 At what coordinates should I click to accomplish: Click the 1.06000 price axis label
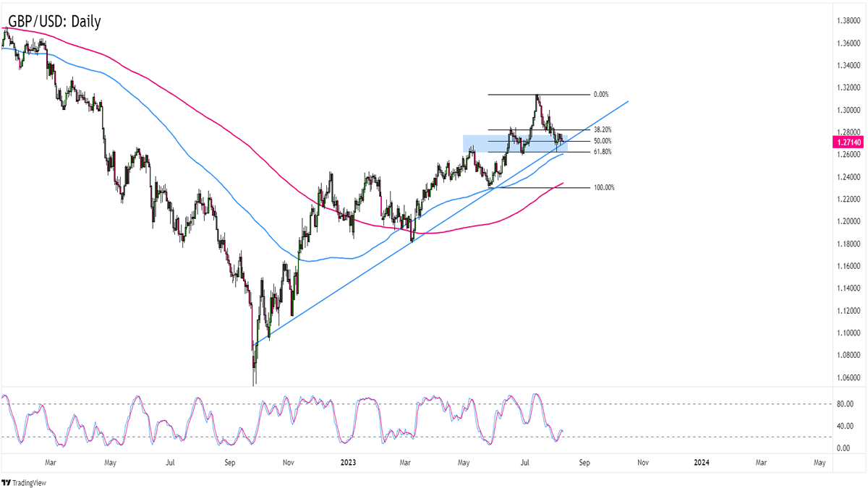click(x=847, y=377)
